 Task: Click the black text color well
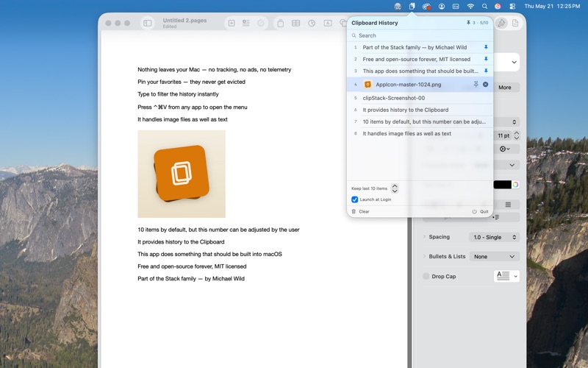[502, 185]
